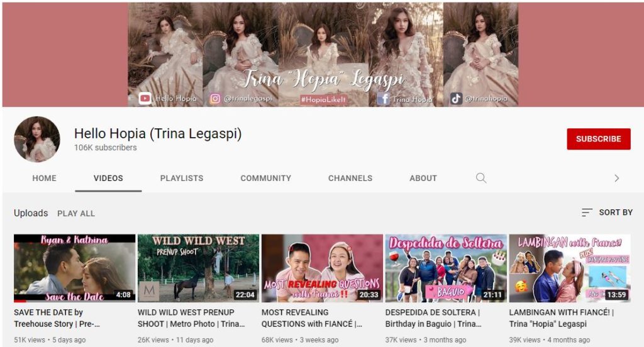Click the @trinalegaspi handle in banner

[248, 99]
